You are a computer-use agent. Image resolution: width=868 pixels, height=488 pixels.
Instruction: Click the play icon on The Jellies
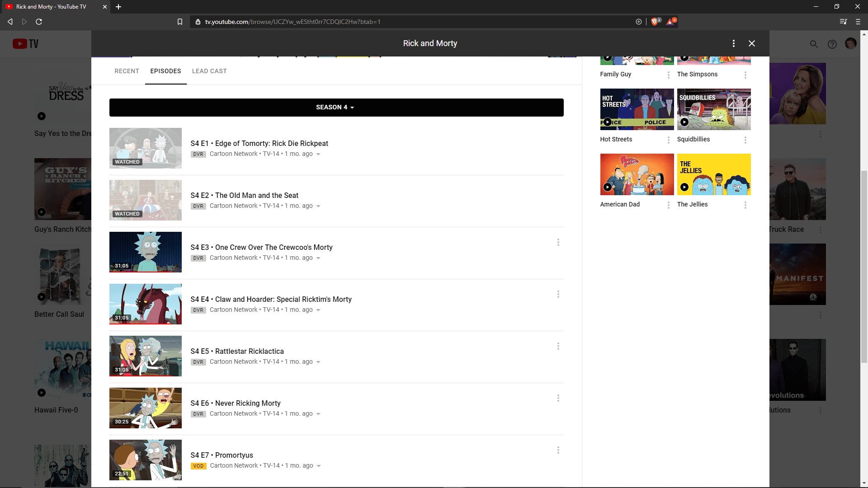point(684,187)
